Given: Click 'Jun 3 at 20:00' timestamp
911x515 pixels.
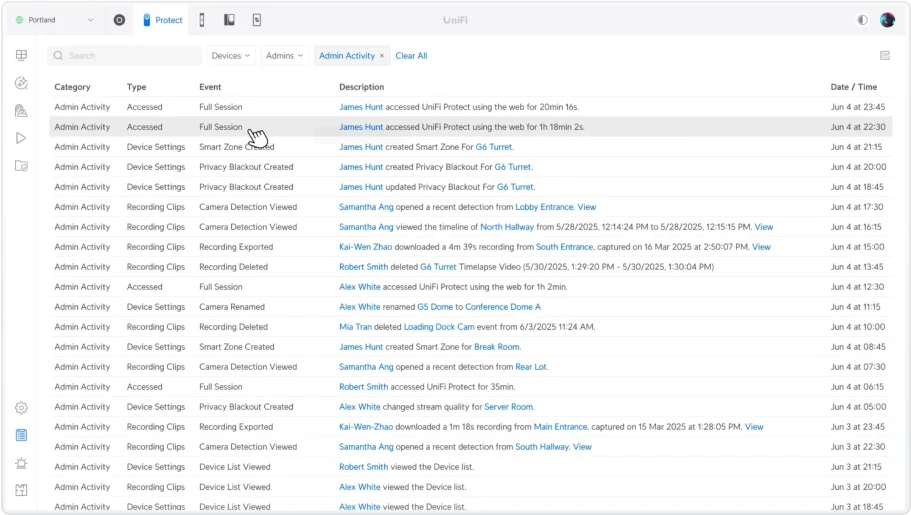Looking at the screenshot, I should pos(858,487).
